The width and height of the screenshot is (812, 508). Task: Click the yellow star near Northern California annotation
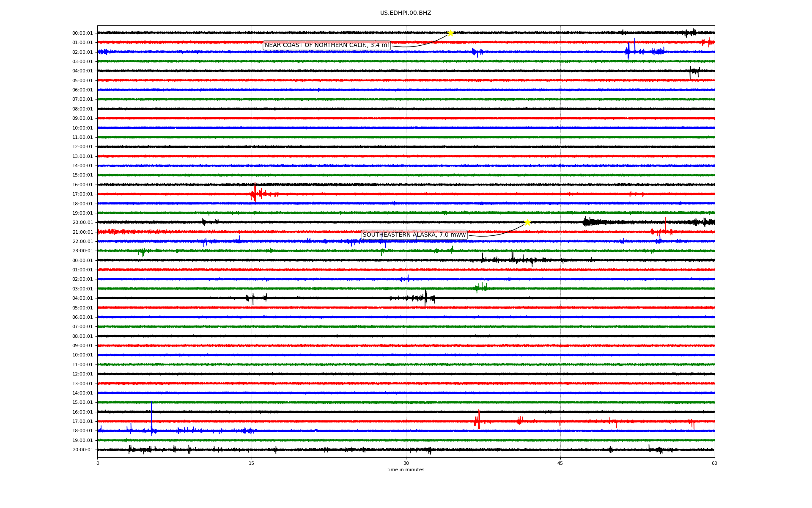pos(450,33)
